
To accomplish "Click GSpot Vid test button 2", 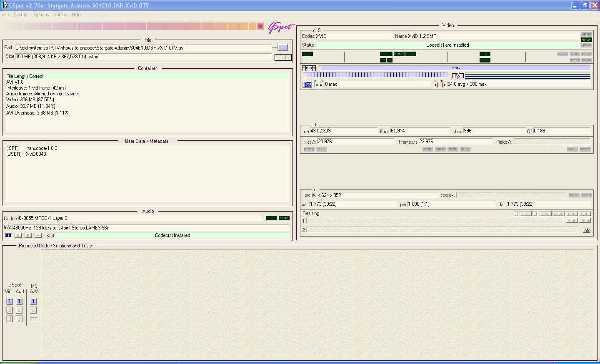I will pyautogui.click(x=10, y=310).
